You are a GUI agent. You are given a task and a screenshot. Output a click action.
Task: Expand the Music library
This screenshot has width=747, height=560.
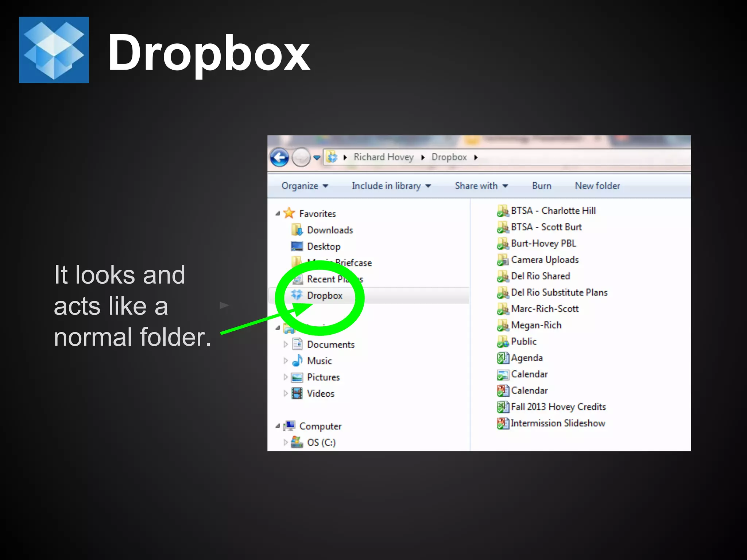tap(286, 361)
